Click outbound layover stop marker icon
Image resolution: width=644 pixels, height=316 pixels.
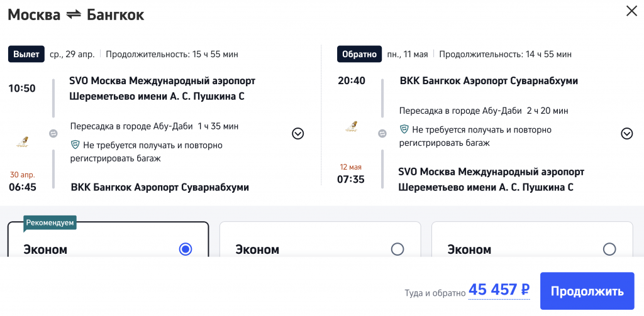[53, 133]
